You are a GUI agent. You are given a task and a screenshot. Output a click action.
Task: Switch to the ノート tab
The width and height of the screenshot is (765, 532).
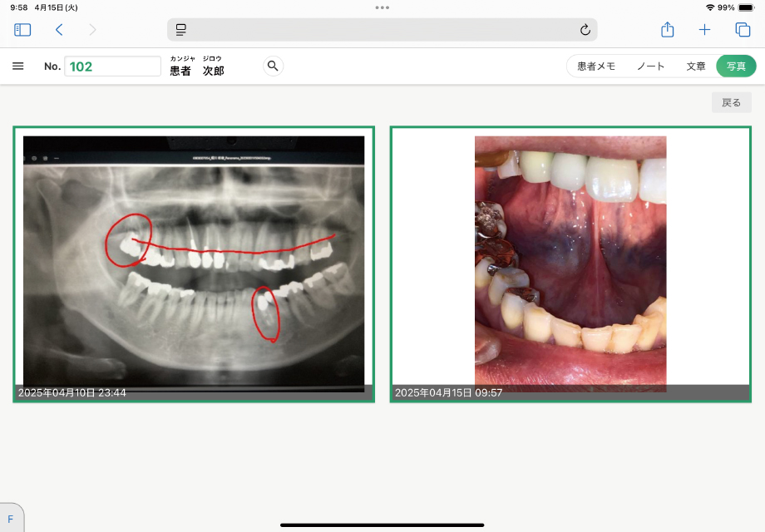point(650,66)
